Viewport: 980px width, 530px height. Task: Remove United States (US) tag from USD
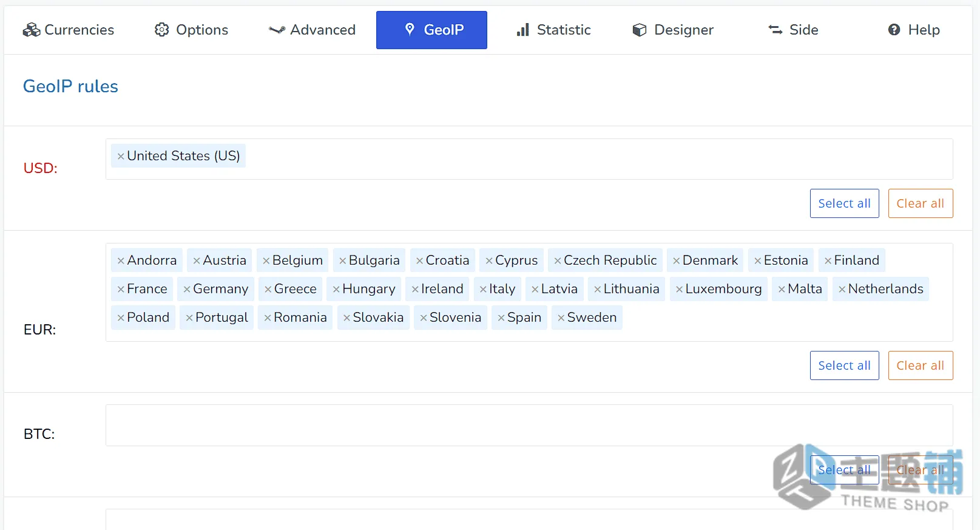(121, 157)
